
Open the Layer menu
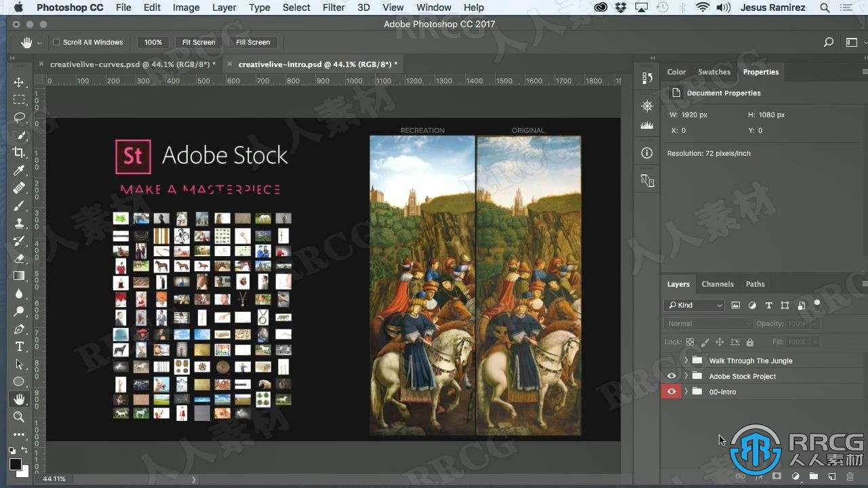pos(224,7)
